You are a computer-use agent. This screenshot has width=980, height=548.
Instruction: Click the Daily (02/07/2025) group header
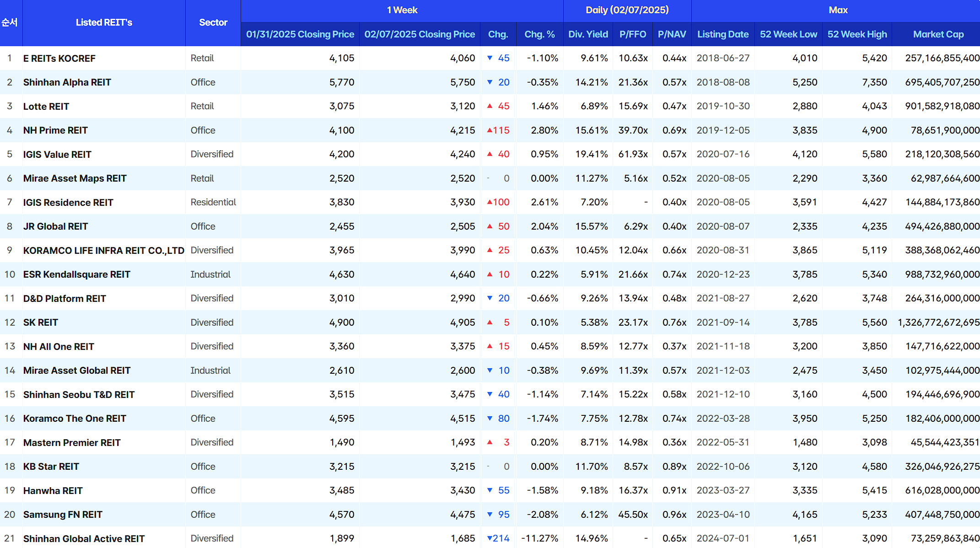click(627, 10)
